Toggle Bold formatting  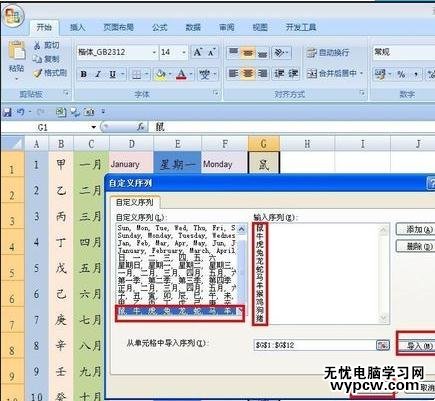(83, 74)
